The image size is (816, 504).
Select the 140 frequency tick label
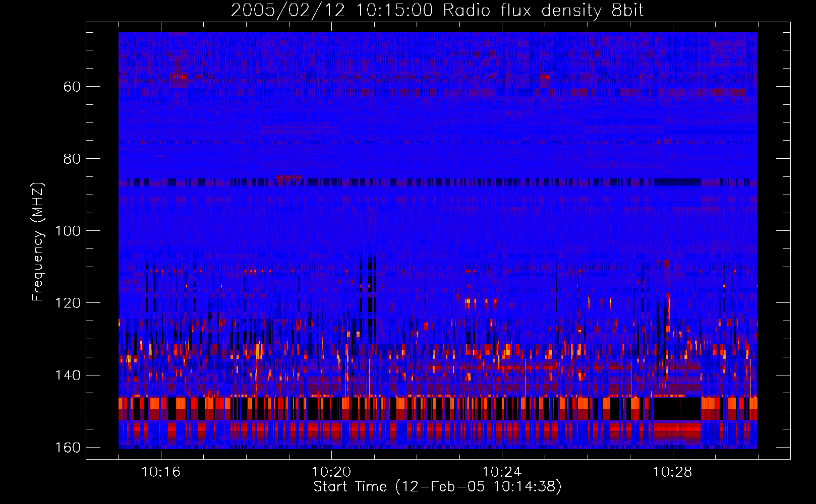[68, 375]
